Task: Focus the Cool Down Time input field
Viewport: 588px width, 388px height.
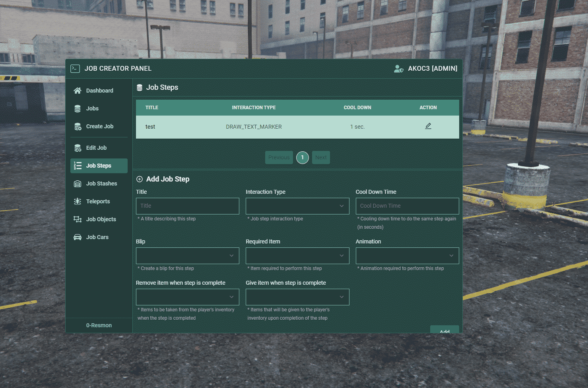Action: click(x=407, y=206)
